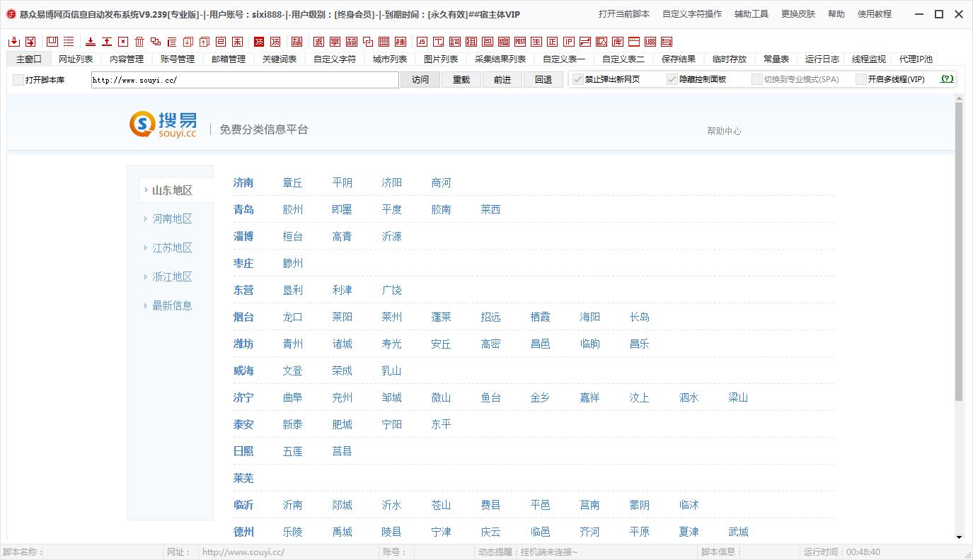Toggle the 禁止弹出新网页 checkbox
This screenshot has width=973, height=560.
pyautogui.click(x=578, y=79)
